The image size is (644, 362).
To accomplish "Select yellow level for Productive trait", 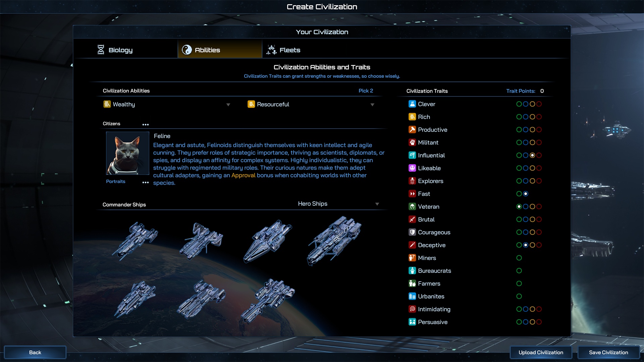I will [532, 129].
